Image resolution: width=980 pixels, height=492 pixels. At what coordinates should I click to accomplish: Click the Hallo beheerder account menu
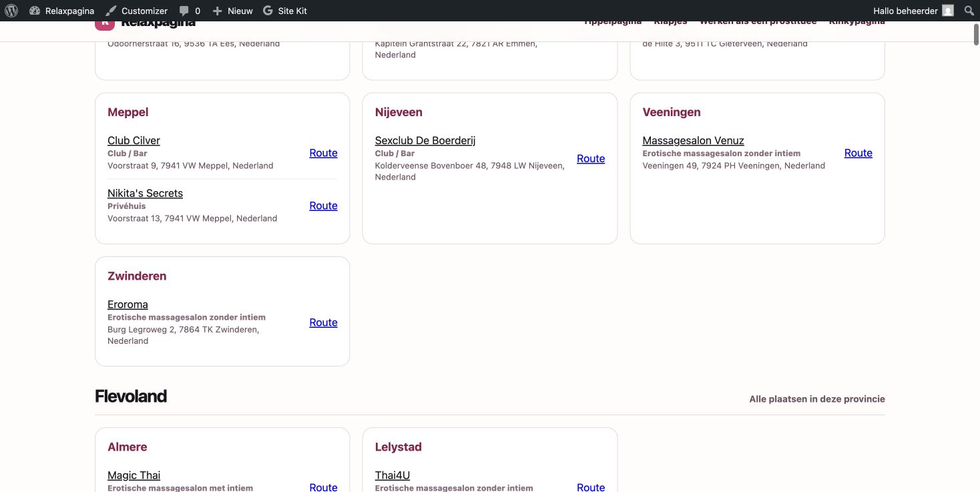[905, 11]
